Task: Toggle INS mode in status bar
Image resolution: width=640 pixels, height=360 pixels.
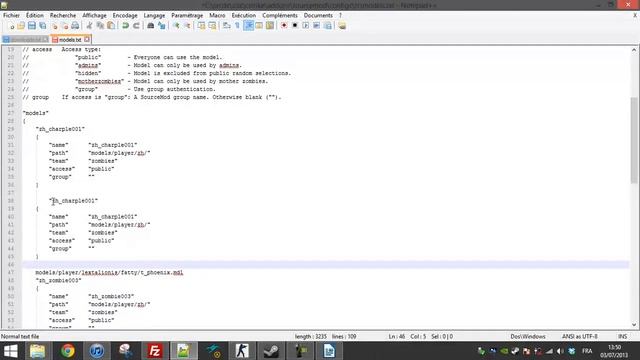Action: tap(622, 336)
